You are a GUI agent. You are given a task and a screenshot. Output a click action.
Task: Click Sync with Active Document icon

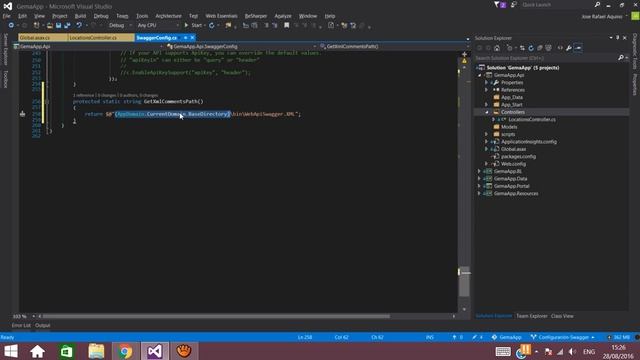click(x=522, y=48)
